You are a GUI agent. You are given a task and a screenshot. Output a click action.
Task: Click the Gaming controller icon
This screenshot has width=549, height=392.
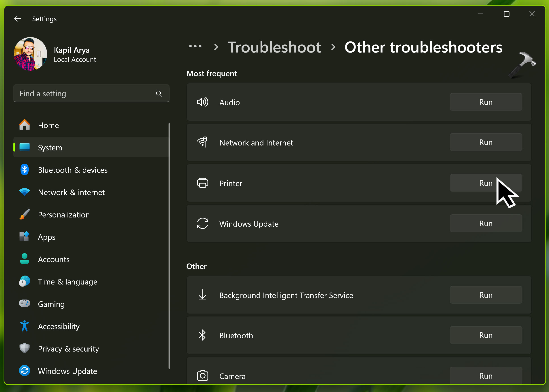point(25,304)
